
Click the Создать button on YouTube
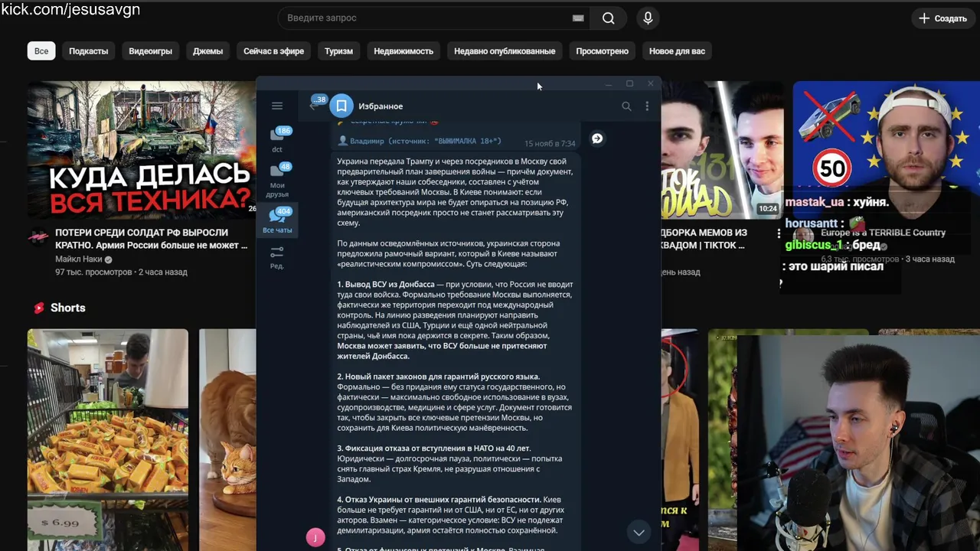[x=942, y=18]
